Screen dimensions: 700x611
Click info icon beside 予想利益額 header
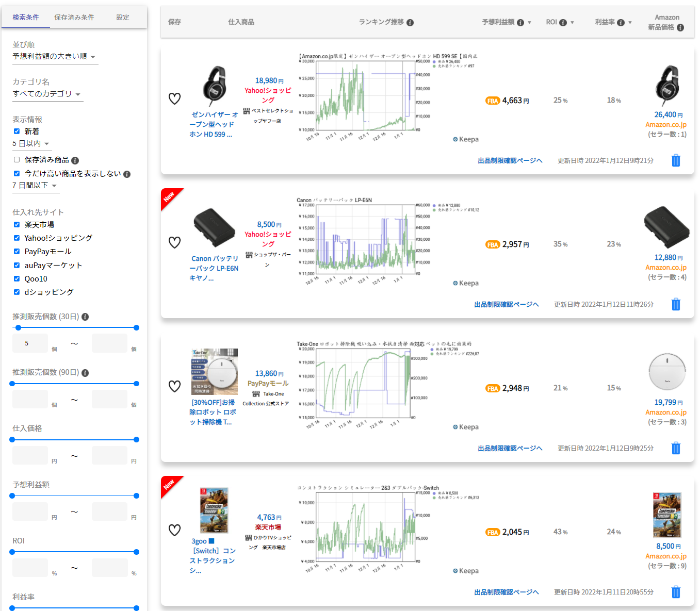520,23
